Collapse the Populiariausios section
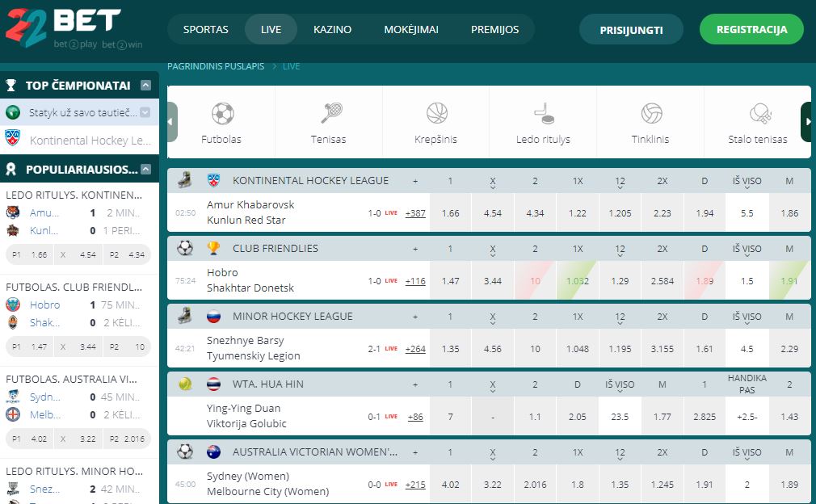 point(145,169)
